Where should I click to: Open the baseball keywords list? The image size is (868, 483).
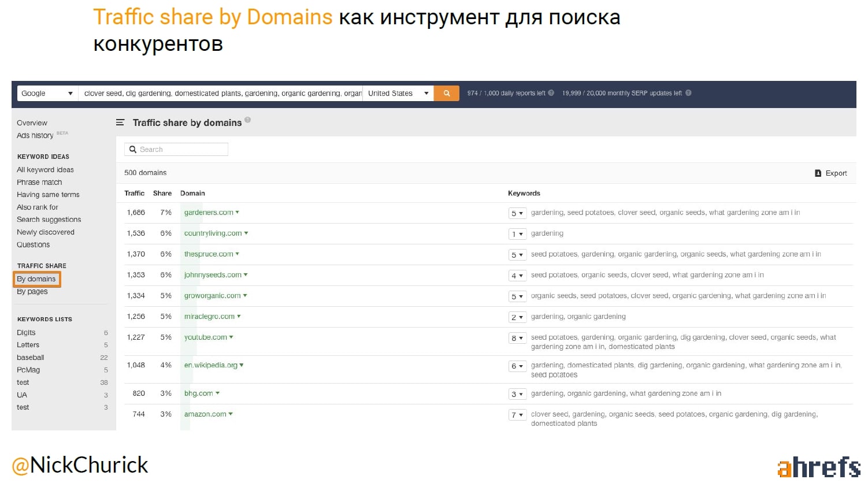point(31,358)
